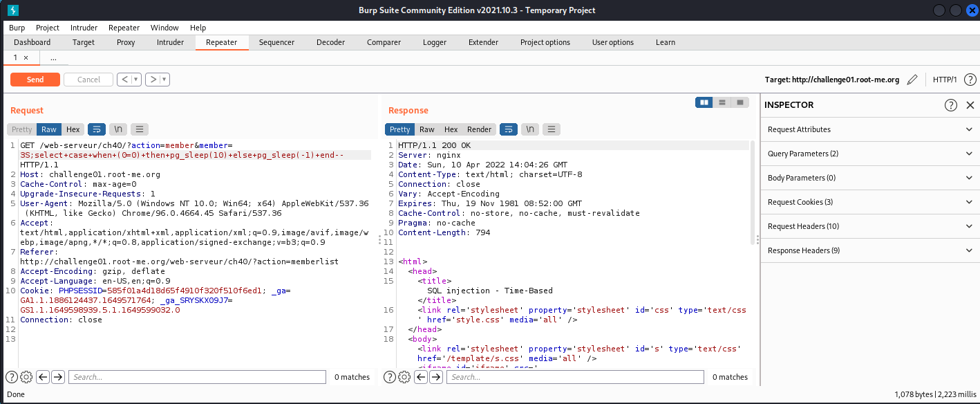Open the Window menu
Viewport: 980px width, 404px height.
164,28
